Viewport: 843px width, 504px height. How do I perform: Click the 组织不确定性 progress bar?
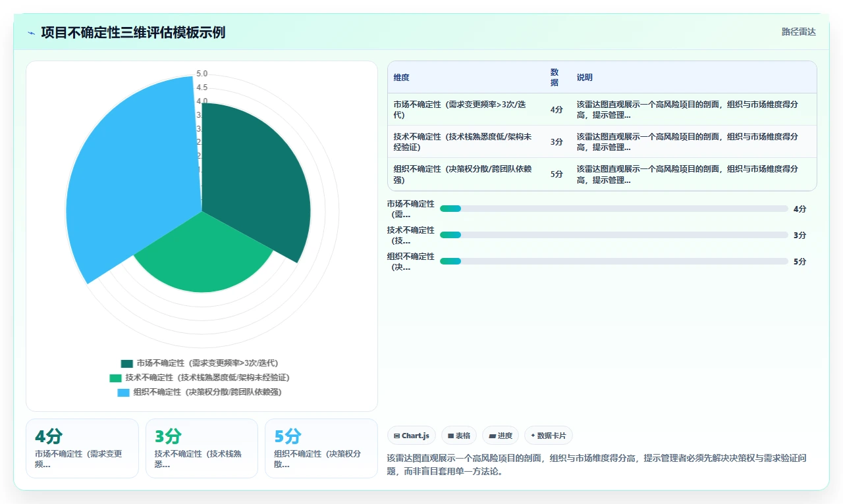tap(614, 261)
